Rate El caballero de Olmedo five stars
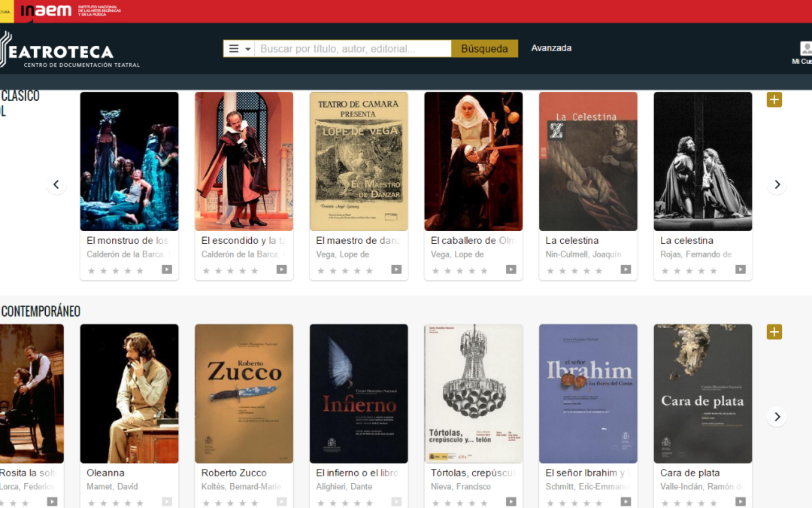 pos(484,271)
